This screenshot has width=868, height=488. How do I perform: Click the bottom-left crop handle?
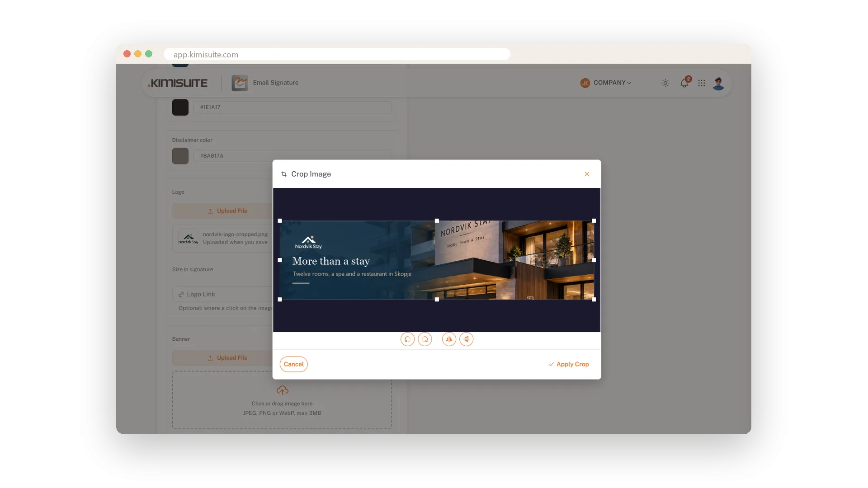click(280, 300)
